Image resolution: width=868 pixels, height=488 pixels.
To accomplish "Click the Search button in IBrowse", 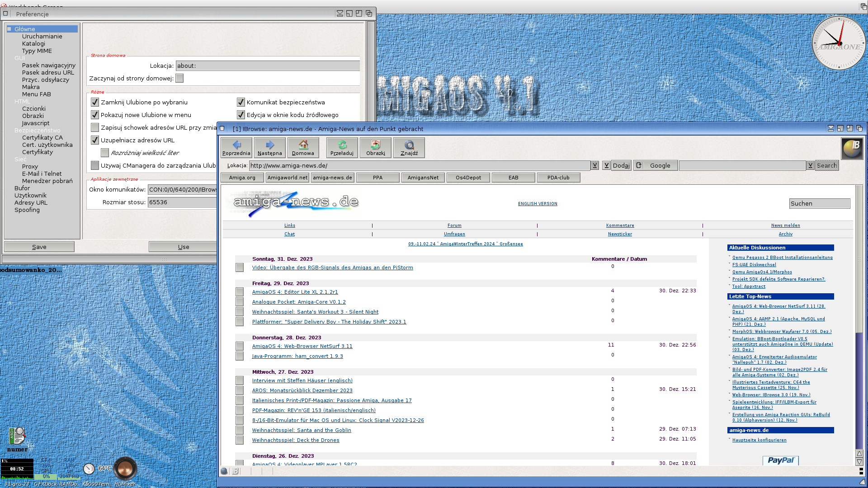I will 827,165.
